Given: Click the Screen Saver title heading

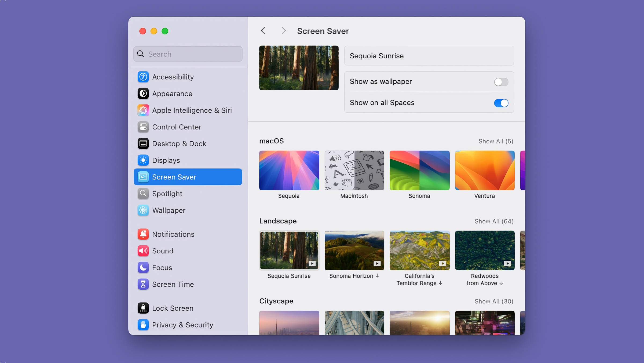Looking at the screenshot, I should (323, 31).
